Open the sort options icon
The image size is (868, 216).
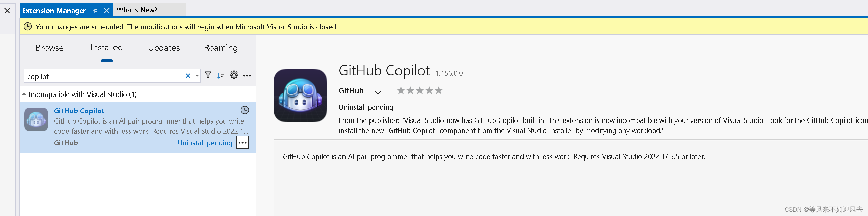coord(221,75)
